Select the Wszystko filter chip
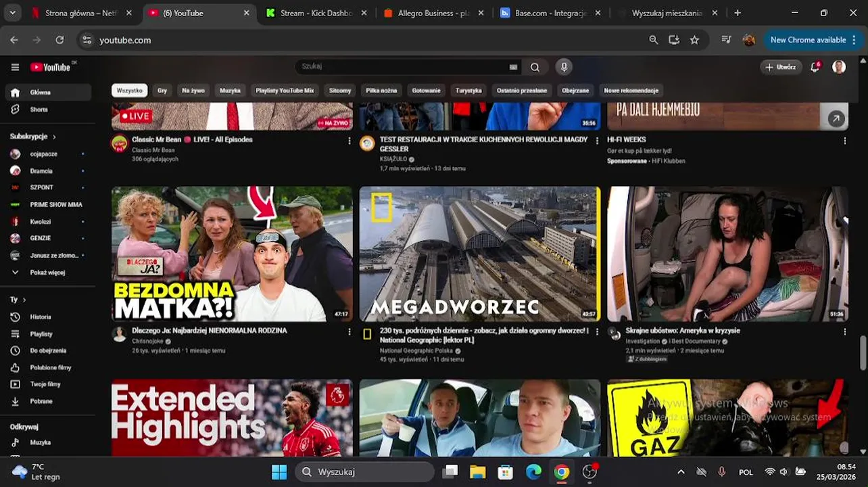 [x=130, y=91]
